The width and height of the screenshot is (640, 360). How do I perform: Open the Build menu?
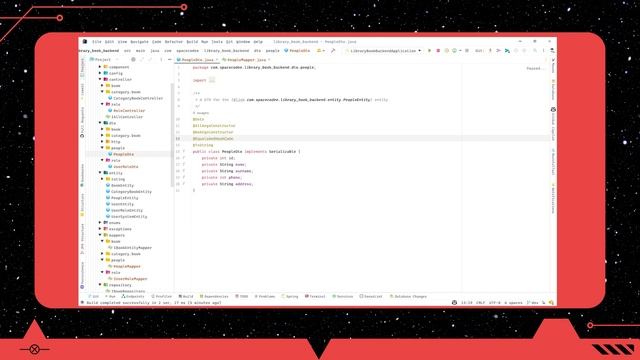coord(192,42)
